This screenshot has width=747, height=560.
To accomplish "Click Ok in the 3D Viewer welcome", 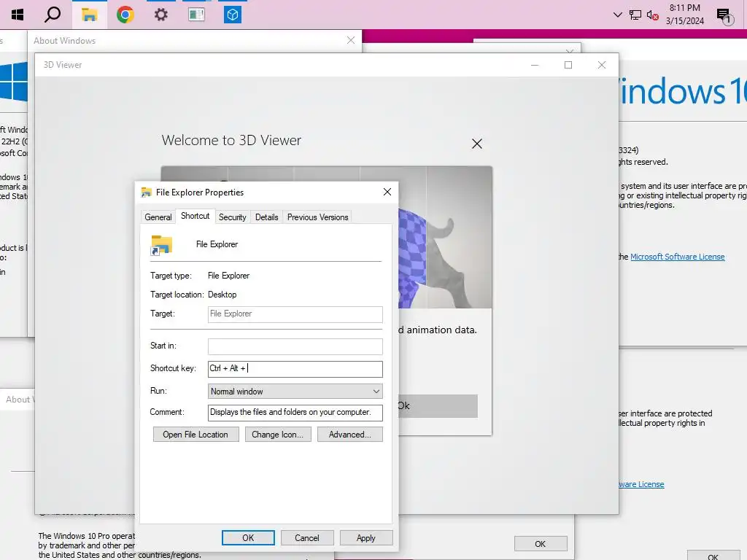I will pyautogui.click(x=438, y=405).
